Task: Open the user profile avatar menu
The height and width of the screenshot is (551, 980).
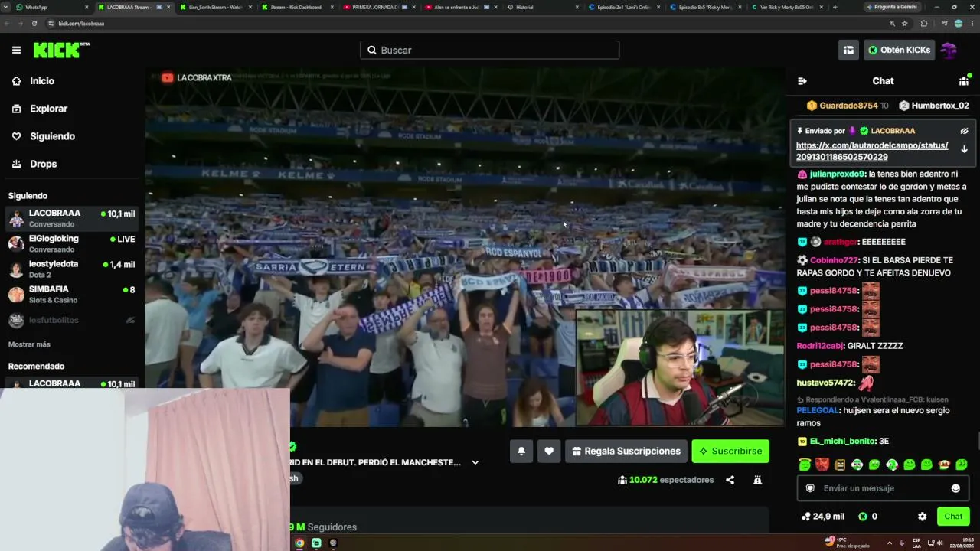Action: click(949, 50)
